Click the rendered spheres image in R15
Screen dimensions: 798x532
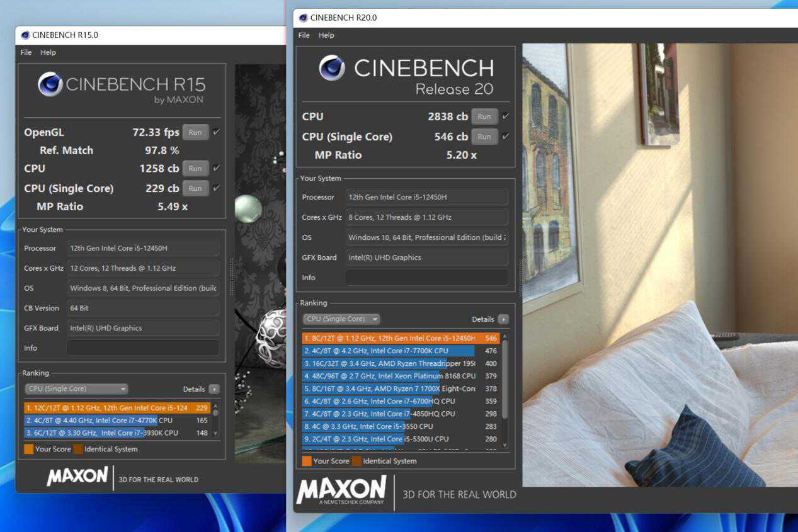(x=260, y=263)
